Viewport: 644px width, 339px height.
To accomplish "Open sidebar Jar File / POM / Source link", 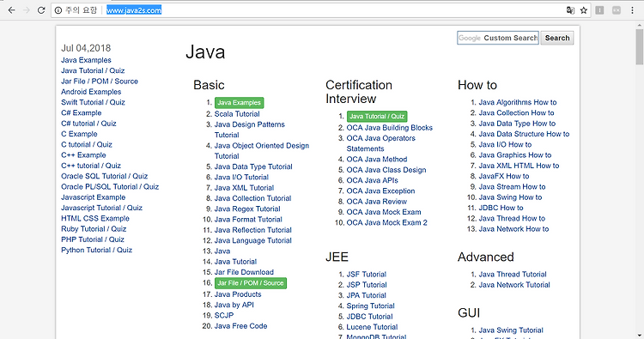I will 100,82.
